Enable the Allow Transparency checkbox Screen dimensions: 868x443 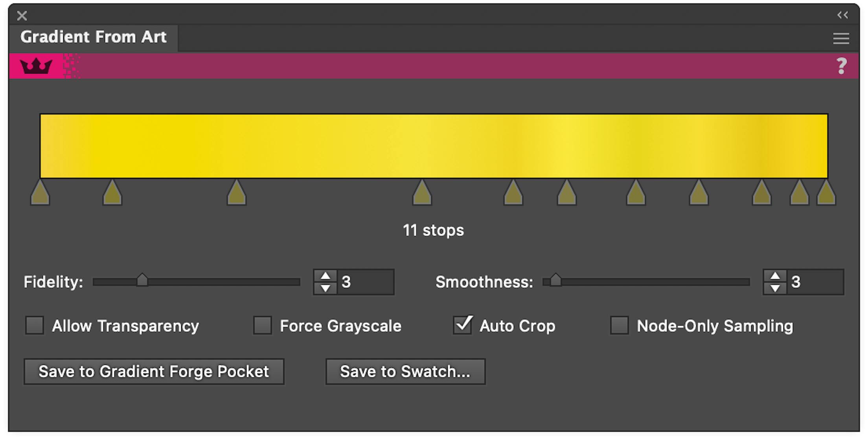[x=34, y=326]
